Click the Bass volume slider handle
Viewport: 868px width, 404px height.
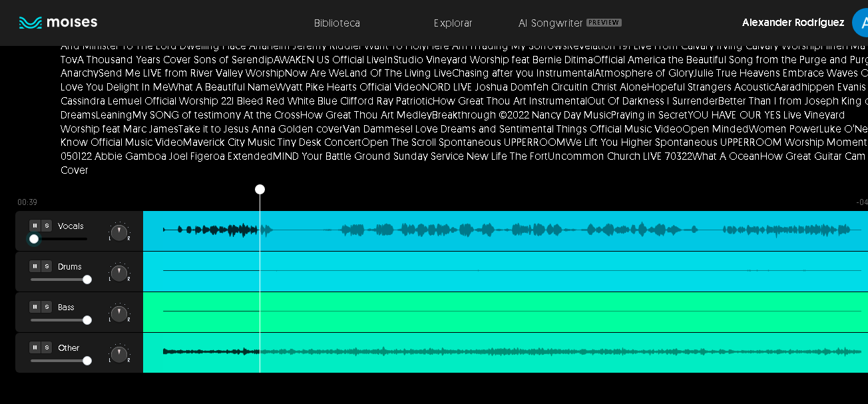[87, 320]
